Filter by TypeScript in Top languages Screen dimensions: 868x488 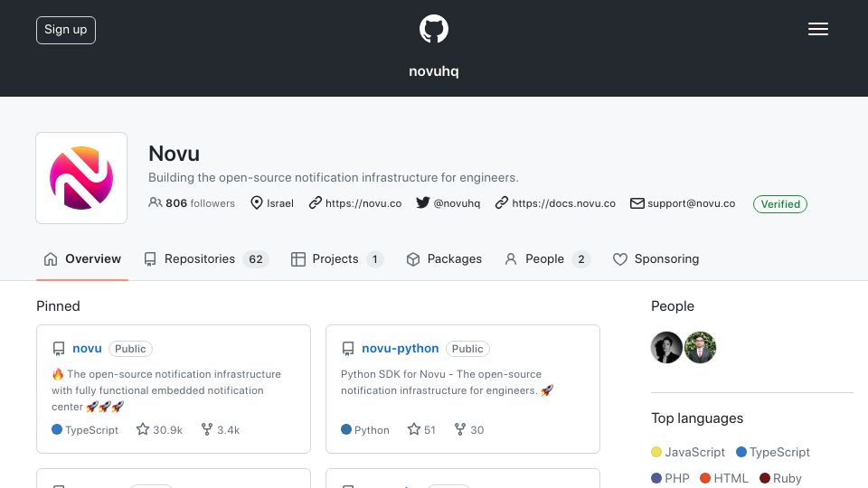[x=773, y=452]
